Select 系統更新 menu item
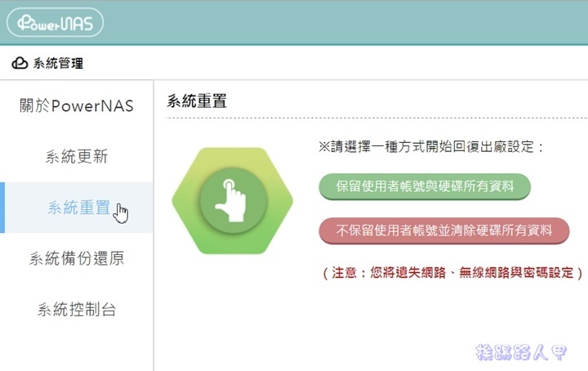The image size is (588, 371). pyautogui.click(x=77, y=156)
